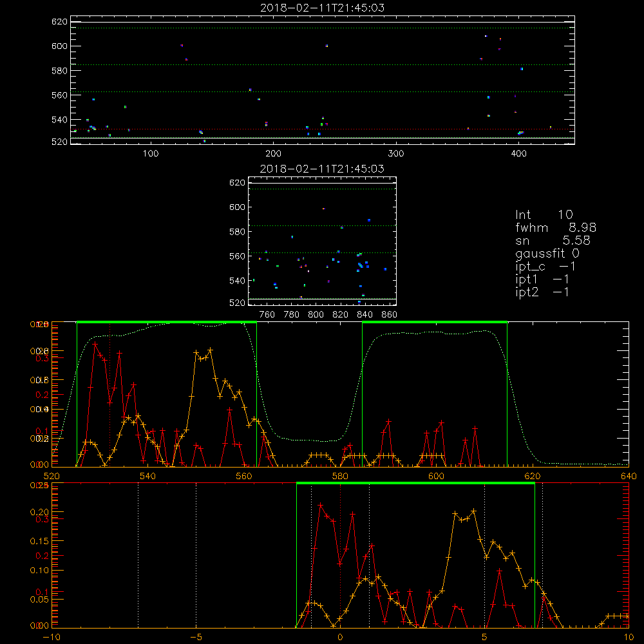The height and width of the screenshot is (644, 644).
Task: Click x-axis label 600 beneath the upper profile plot
Action: pos(436,477)
